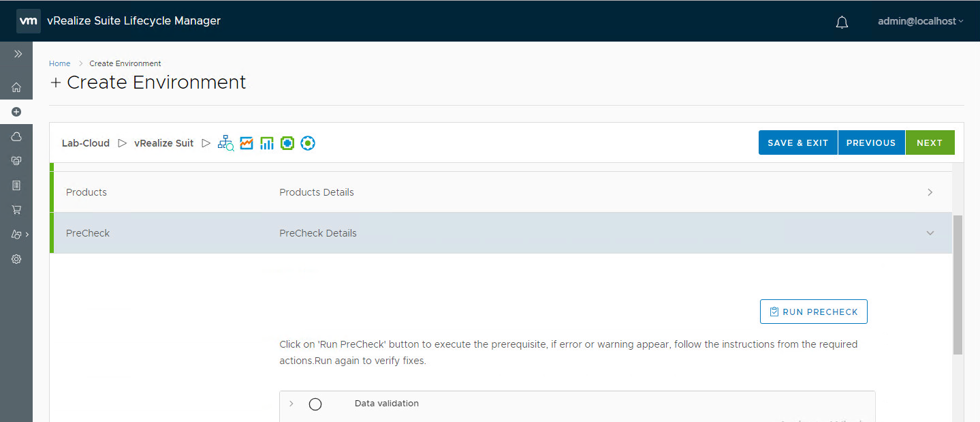
Task: Click the green bar-chart product icon
Action: pyautogui.click(x=267, y=143)
